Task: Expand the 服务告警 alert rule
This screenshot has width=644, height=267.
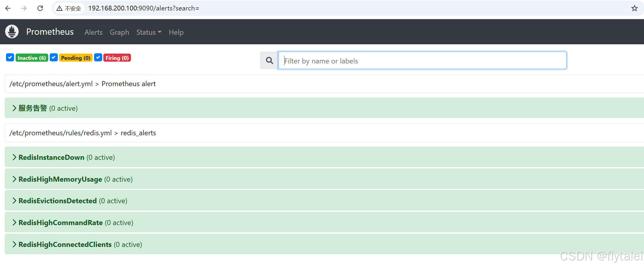Action: tap(324, 108)
